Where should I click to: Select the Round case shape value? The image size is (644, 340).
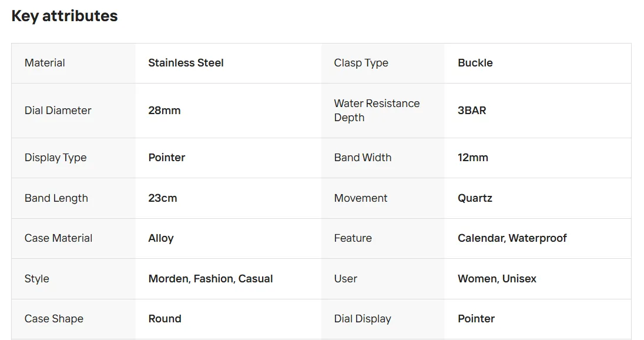pyautogui.click(x=165, y=319)
